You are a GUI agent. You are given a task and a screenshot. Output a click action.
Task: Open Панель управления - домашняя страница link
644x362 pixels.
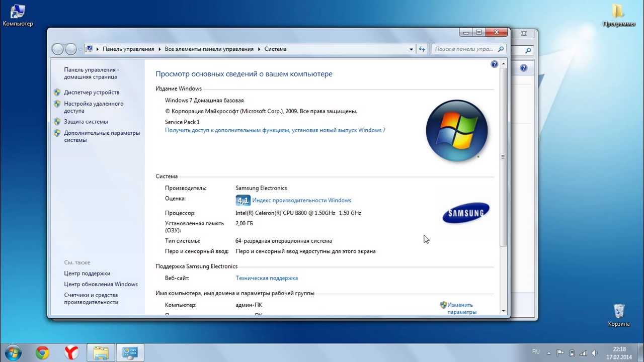click(x=91, y=73)
